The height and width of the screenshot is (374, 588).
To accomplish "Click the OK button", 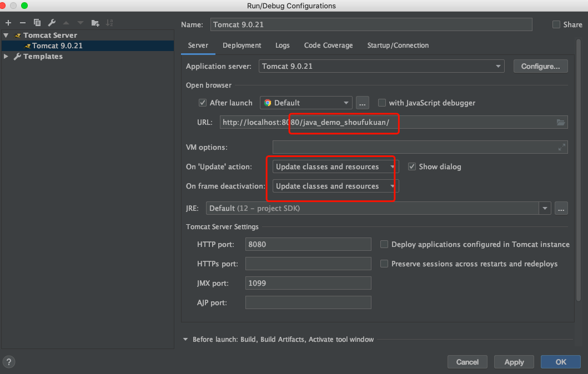I will click(x=561, y=362).
